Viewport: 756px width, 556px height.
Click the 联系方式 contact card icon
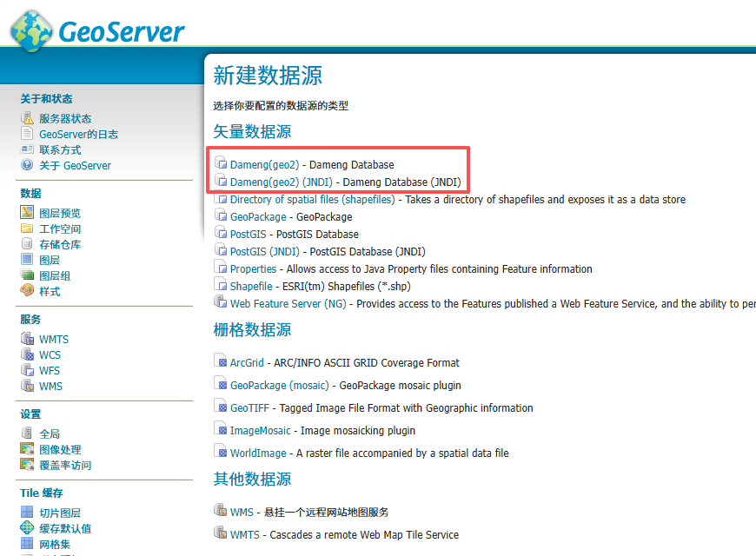coord(28,149)
